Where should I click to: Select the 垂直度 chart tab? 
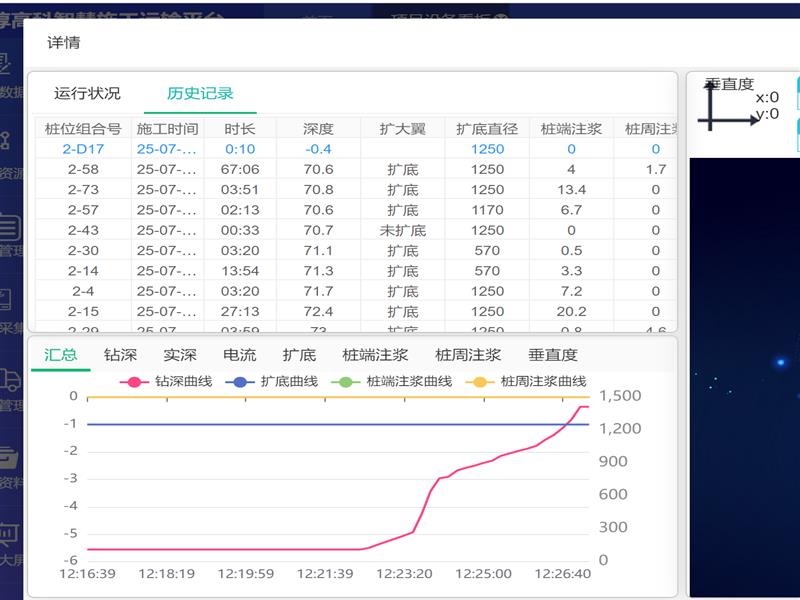(552, 355)
